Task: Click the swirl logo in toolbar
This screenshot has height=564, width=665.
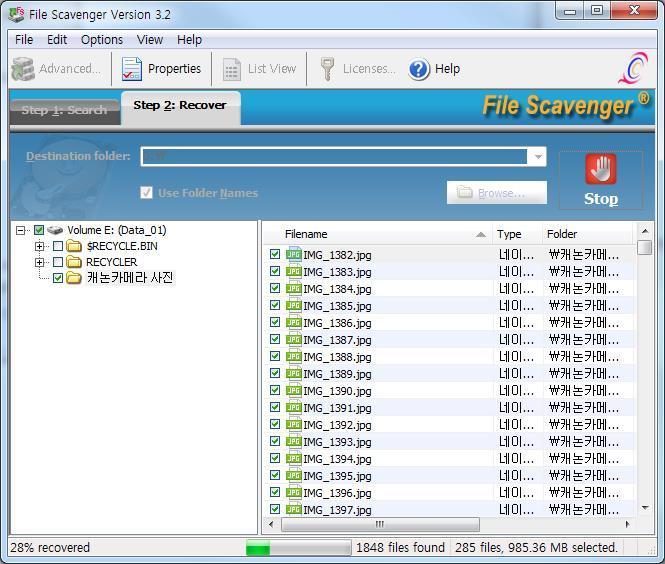Action: (634, 68)
